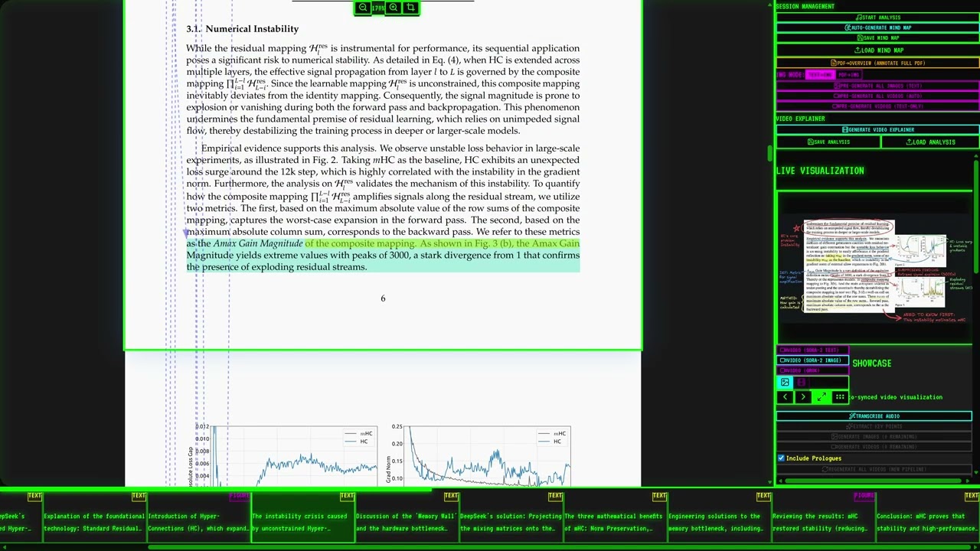
Task: Uncheck Include Prologues checkbox
Action: tap(781, 458)
